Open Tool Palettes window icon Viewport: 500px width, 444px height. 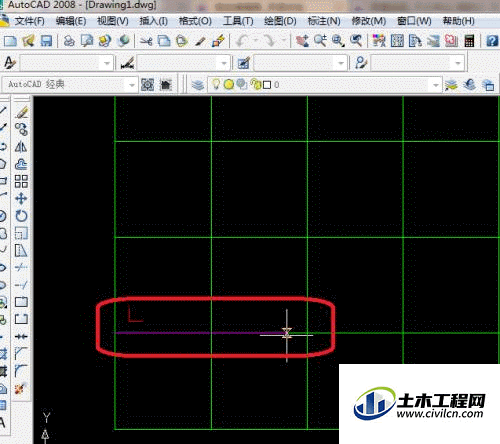(415, 41)
